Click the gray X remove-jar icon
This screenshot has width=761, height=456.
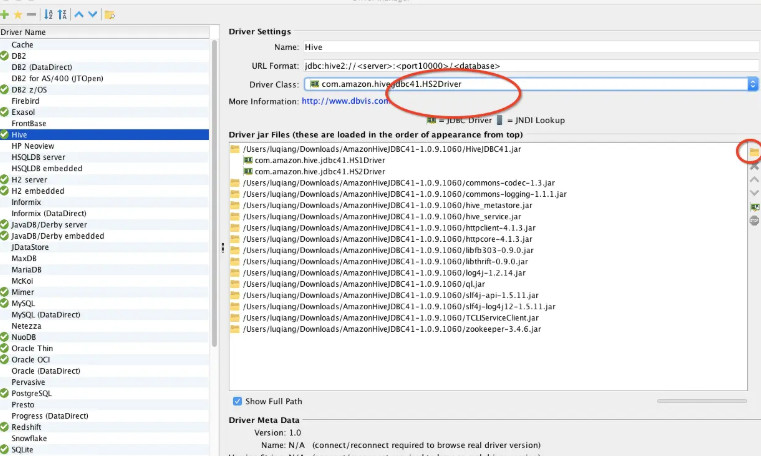pos(754,166)
